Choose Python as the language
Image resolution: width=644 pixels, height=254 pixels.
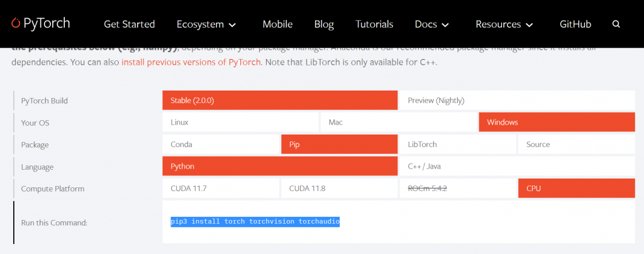pos(280,166)
